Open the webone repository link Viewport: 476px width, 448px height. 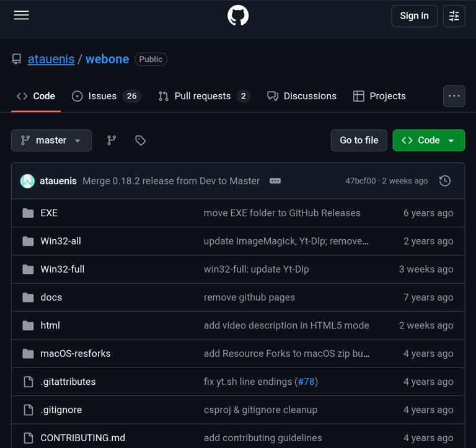tap(107, 59)
